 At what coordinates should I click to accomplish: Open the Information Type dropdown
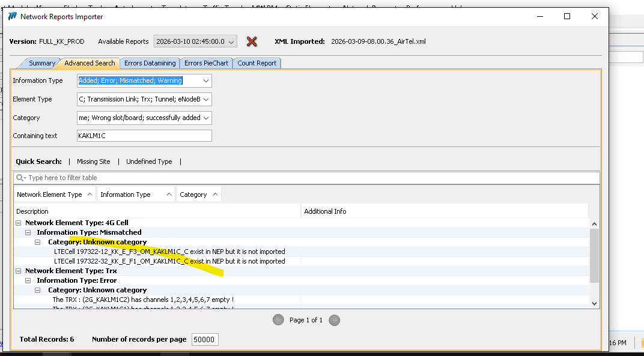pos(206,80)
